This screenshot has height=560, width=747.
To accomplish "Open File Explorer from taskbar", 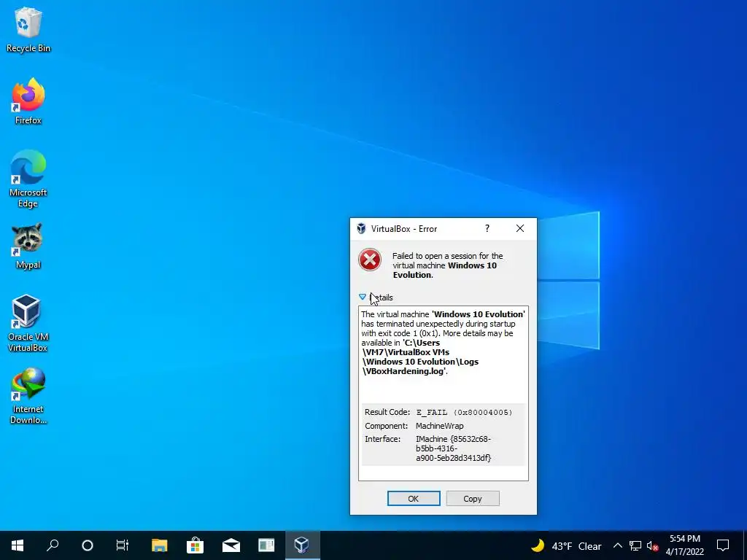I will click(160, 545).
